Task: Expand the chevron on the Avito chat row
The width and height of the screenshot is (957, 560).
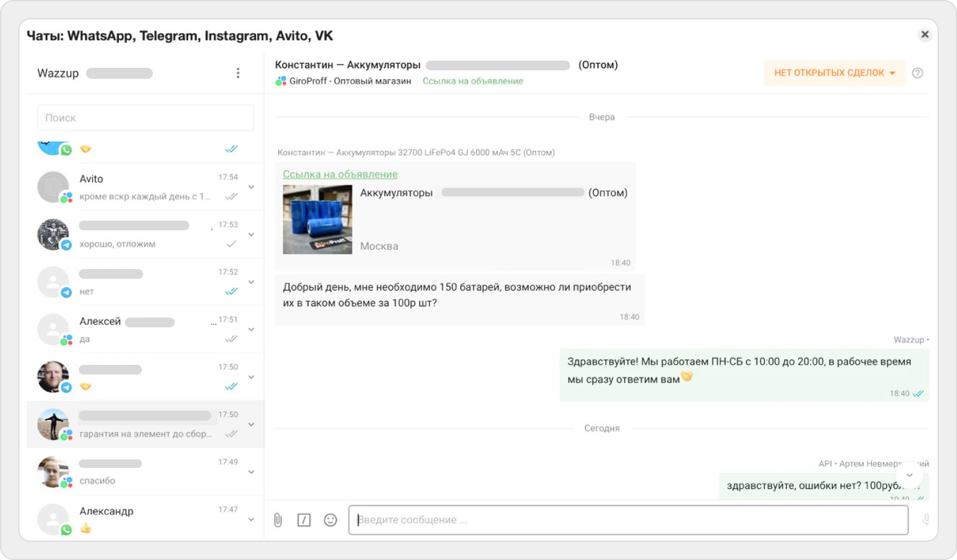Action: [251, 187]
